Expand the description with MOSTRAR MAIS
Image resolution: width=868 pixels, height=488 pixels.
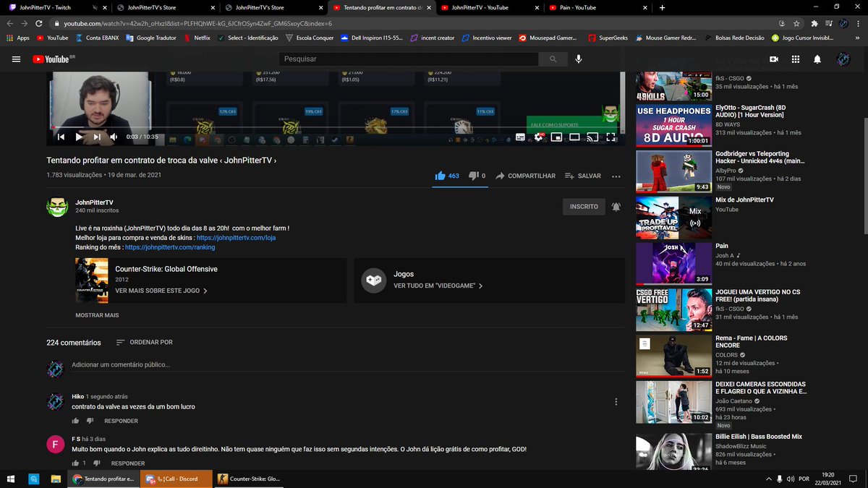pos(97,315)
